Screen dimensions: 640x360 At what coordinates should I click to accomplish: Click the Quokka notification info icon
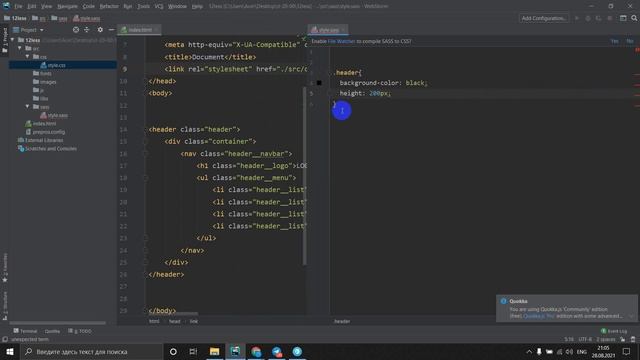[x=503, y=301]
